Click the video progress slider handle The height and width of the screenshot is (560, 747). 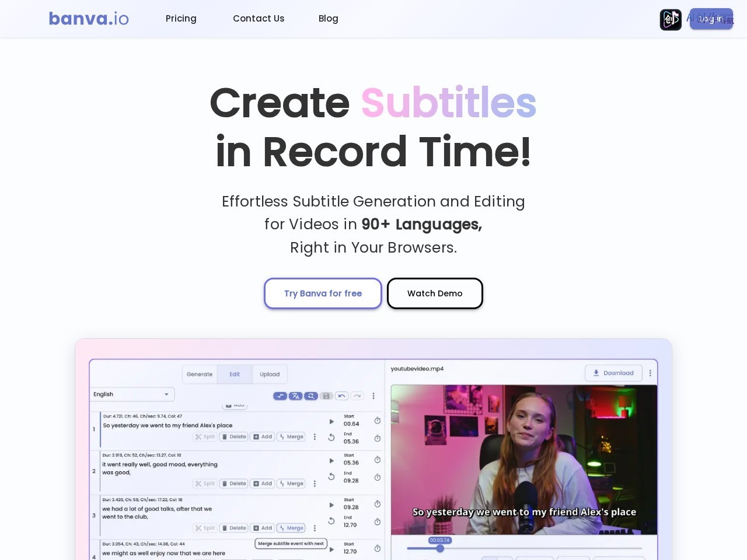point(440,548)
